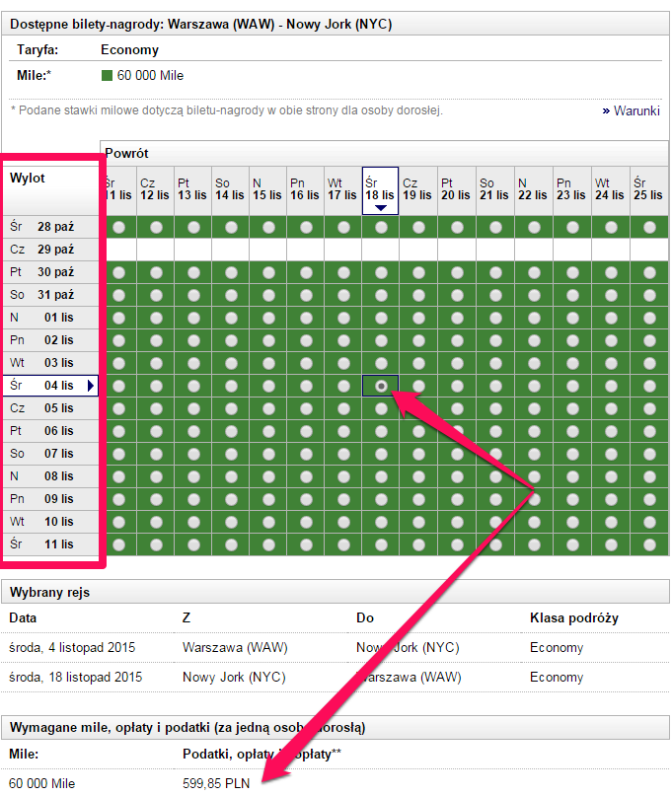Select departure date row Wt 03 lis
The width and height of the screenshot is (672, 796).
click(x=50, y=363)
